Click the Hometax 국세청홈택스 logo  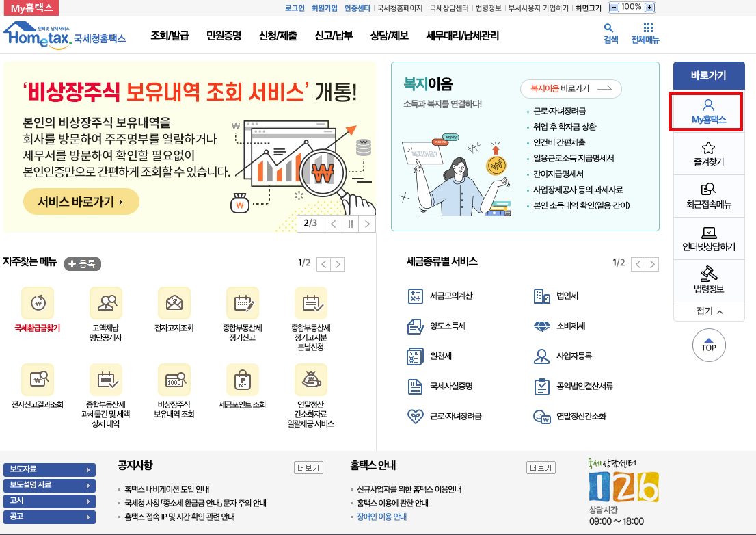point(65,35)
